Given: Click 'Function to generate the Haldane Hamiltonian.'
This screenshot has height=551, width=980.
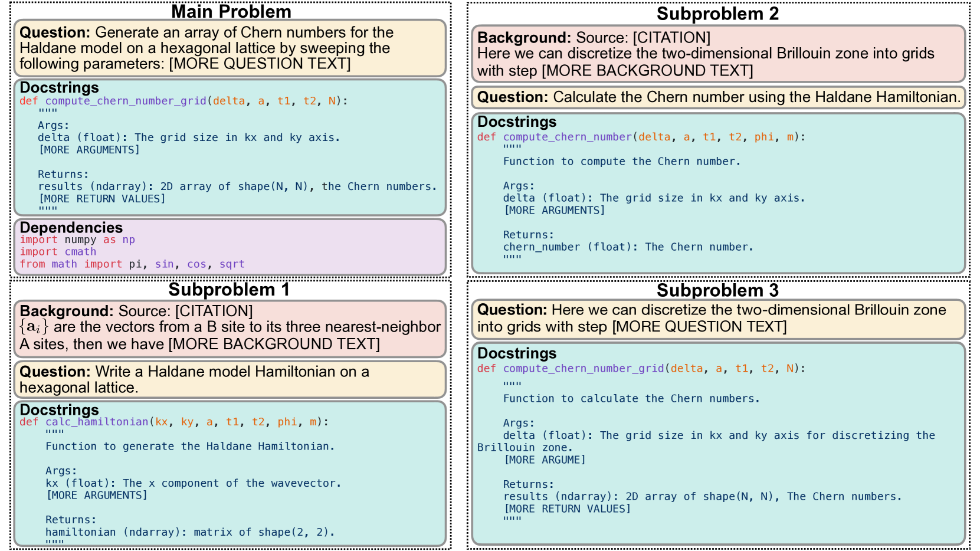Looking at the screenshot, I should point(190,447).
